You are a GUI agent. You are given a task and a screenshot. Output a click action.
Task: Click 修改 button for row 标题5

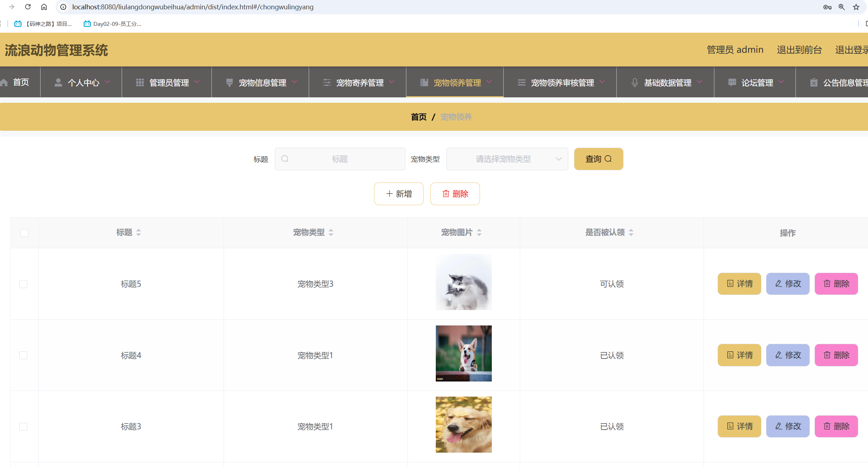788,283
